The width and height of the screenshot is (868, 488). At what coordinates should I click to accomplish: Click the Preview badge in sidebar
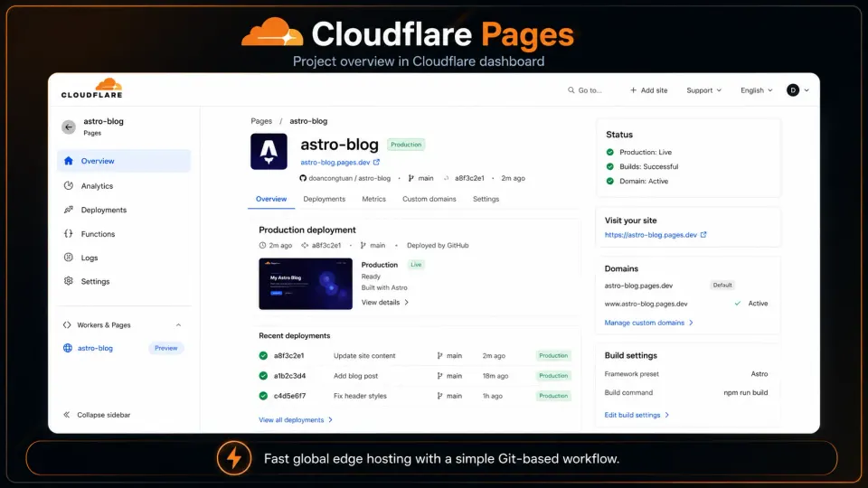click(166, 348)
